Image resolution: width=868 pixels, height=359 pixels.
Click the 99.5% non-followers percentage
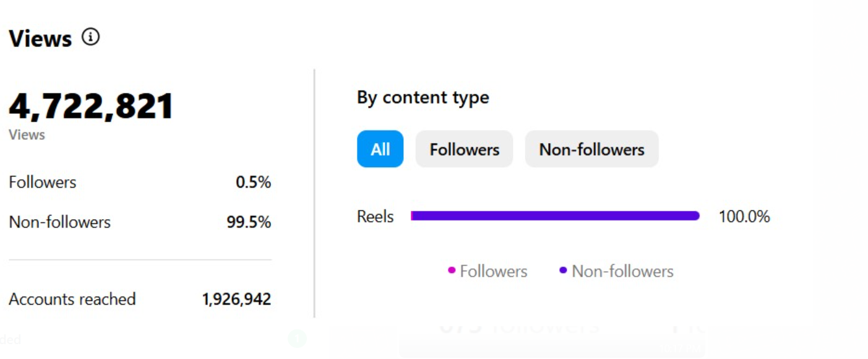click(249, 222)
